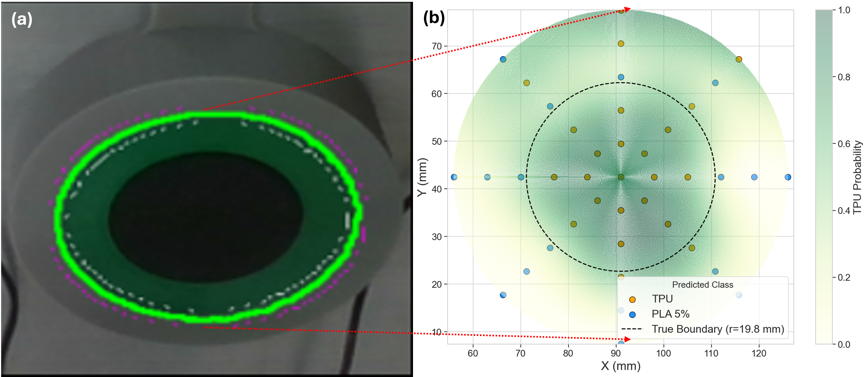The width and height of the screenshot is (868, 377).
Task: Click the center data point of the scatter
Action: pyautogui.click(x=621, y=177)
